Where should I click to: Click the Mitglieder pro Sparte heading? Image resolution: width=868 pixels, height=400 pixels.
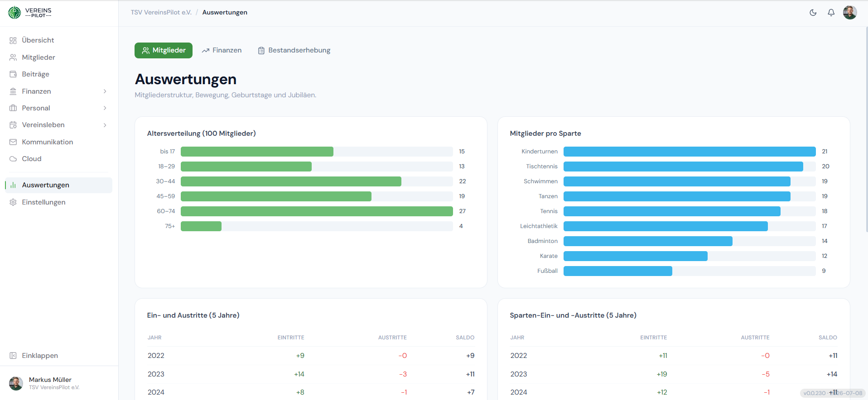[x=545, y=133]
